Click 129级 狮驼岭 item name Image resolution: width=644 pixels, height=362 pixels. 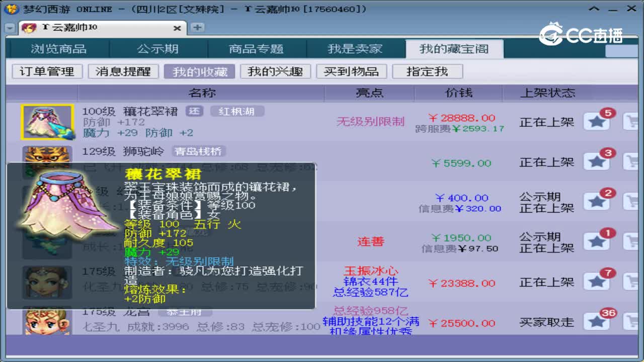pyautogui.click(x=123, y=151)
